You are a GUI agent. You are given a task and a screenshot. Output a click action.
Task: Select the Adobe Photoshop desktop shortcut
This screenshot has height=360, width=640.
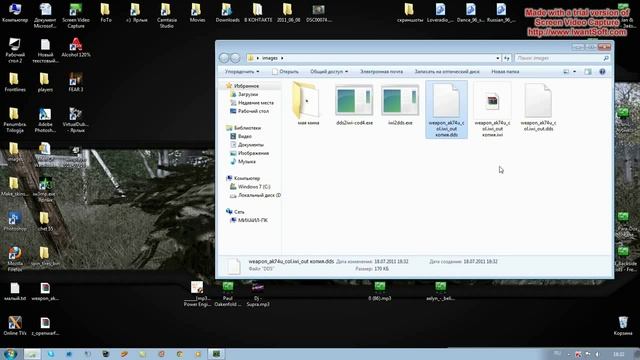[x=45, y=120]
